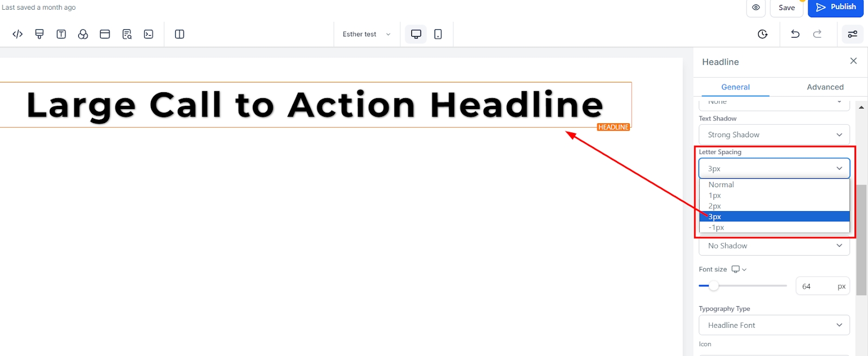Screen dimensions: 868x356
Task: Click the three overlapping circles icon
Action: tap(83, 34)
